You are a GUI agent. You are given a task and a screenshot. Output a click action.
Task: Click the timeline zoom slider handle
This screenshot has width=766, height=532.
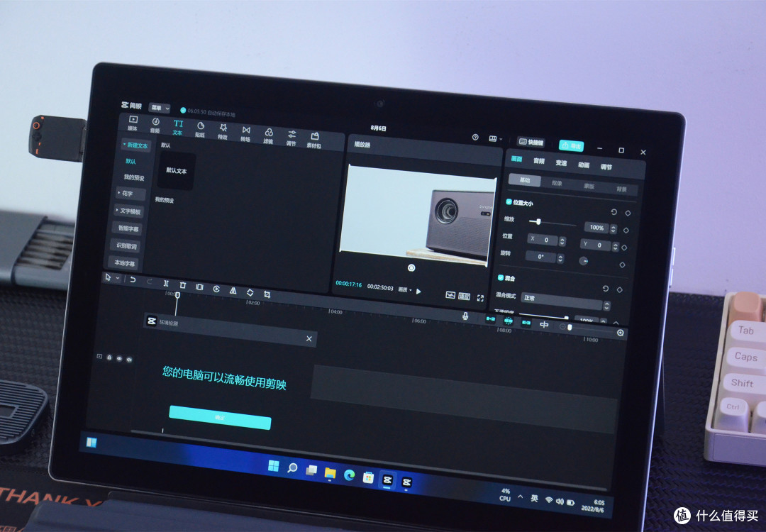coord(570,327)
